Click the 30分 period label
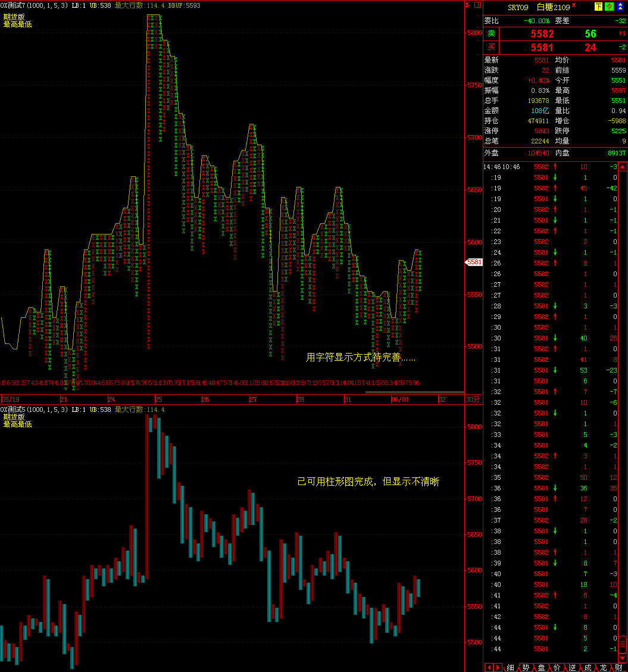 pyautogui.click(x=473, y=399)
